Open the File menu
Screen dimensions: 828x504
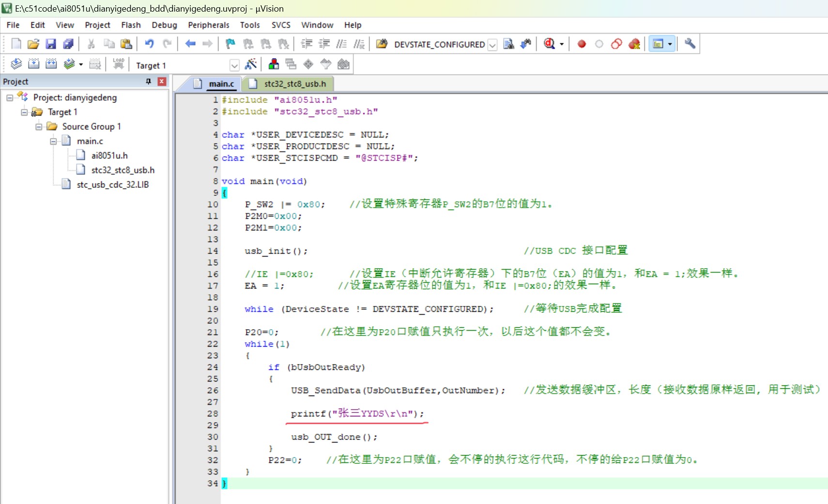[x=13, y=25]
